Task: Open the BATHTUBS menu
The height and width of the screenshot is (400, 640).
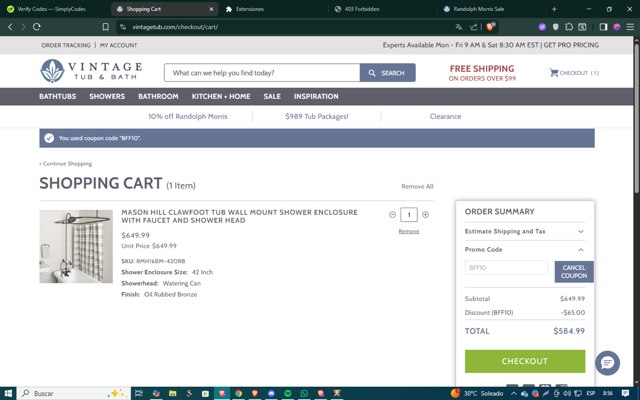Action: coord(58,97)
